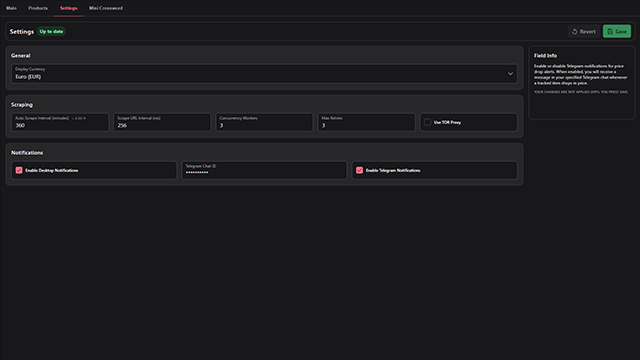The height and width of the screenshot is (360, 640).
Task: Click the Scrape URL Interval field
Action: click(162, 122)
